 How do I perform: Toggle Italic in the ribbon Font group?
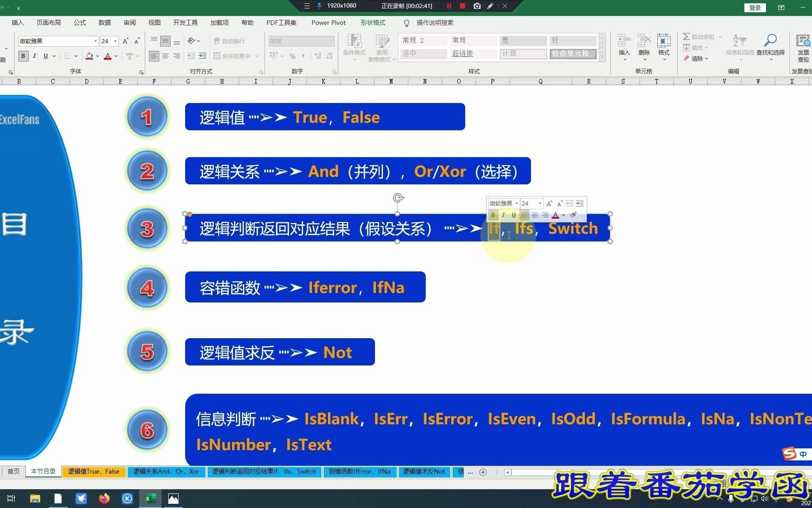pos(34,56)
